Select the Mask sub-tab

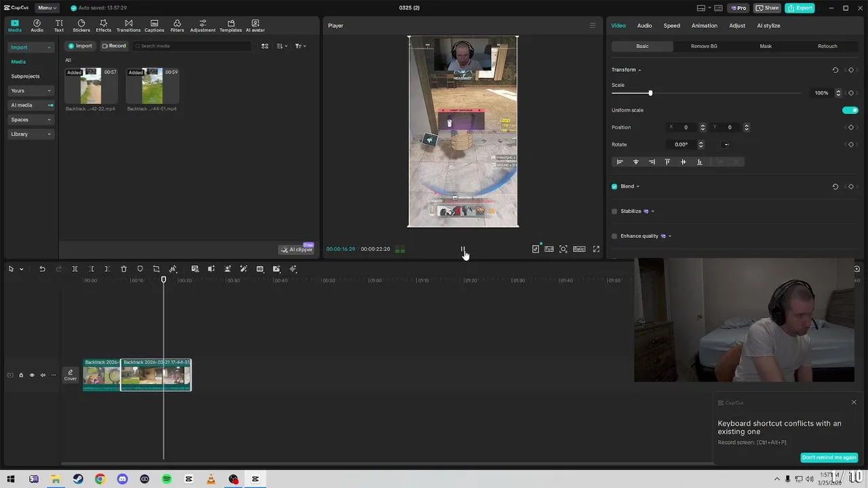tap(766, 46)
